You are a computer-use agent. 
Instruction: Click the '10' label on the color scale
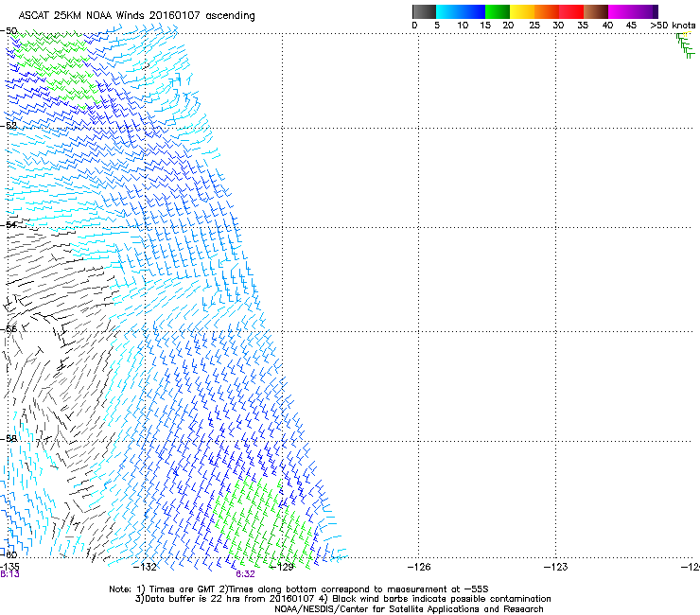point(463,26)
